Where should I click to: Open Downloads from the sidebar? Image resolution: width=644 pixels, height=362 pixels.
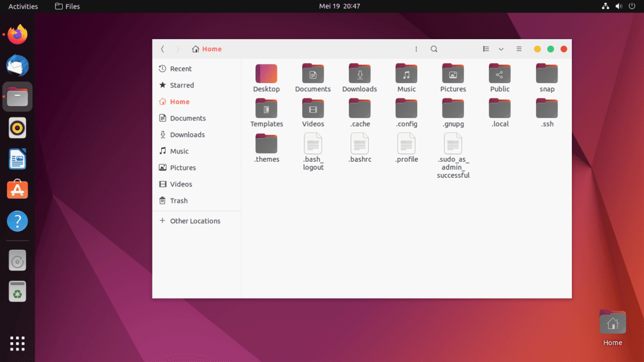(x=188, y=134)
